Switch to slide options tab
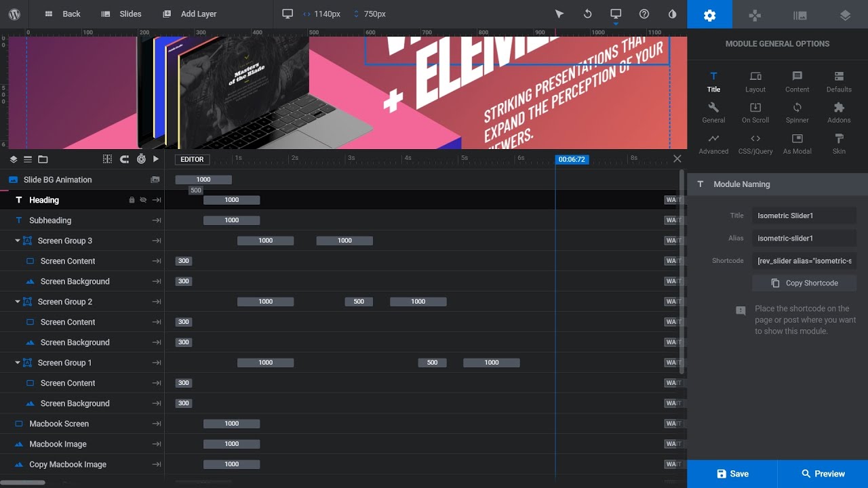This screenshot has height=488, width=868. coord(800,14)
